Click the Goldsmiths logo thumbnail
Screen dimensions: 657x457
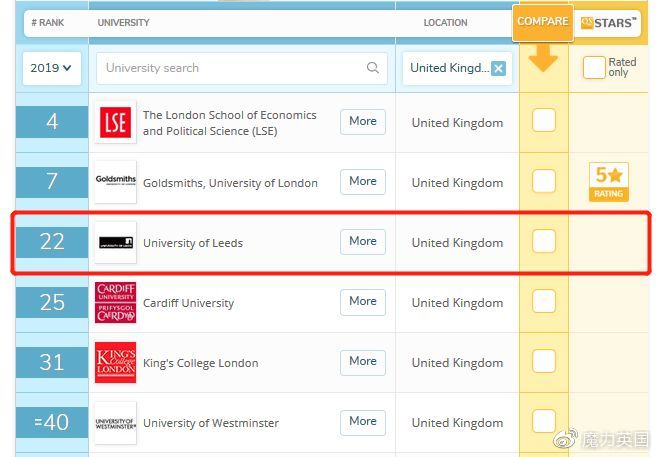[116, 182]
